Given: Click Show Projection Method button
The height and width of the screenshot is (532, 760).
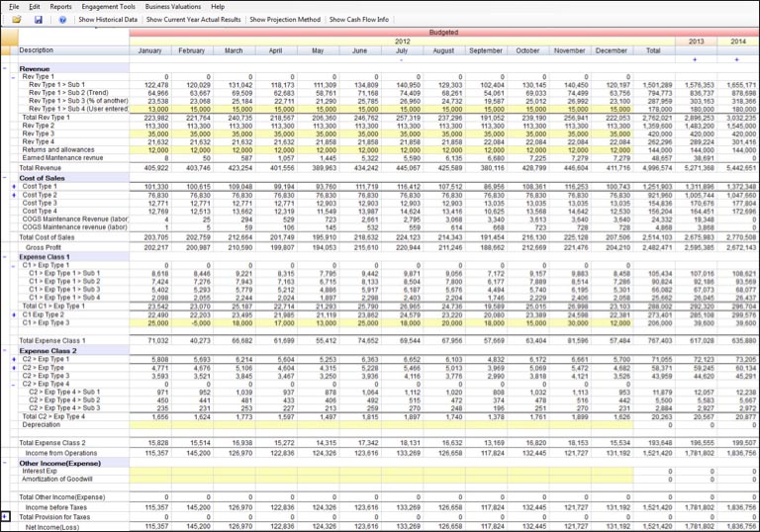Looking at the screenshot, I should (284, 19).
